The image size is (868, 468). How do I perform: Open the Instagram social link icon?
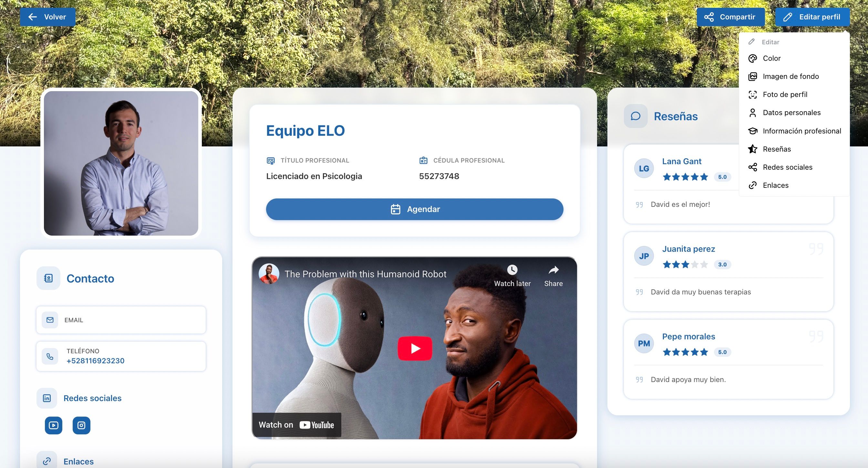tap(81, 425)
